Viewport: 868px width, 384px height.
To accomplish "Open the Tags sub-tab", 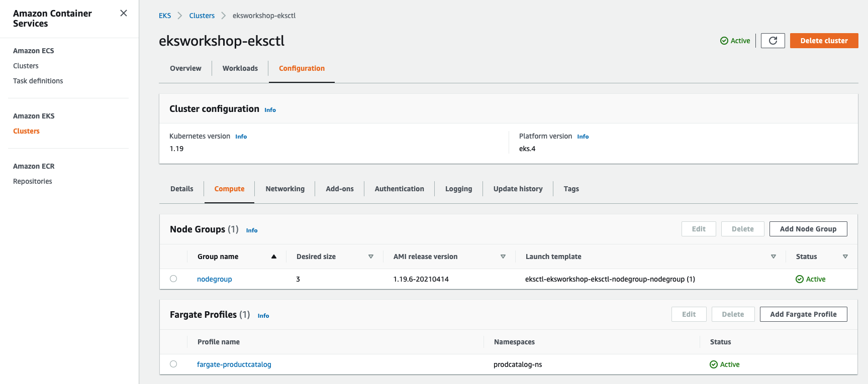I will coord(571,189).
